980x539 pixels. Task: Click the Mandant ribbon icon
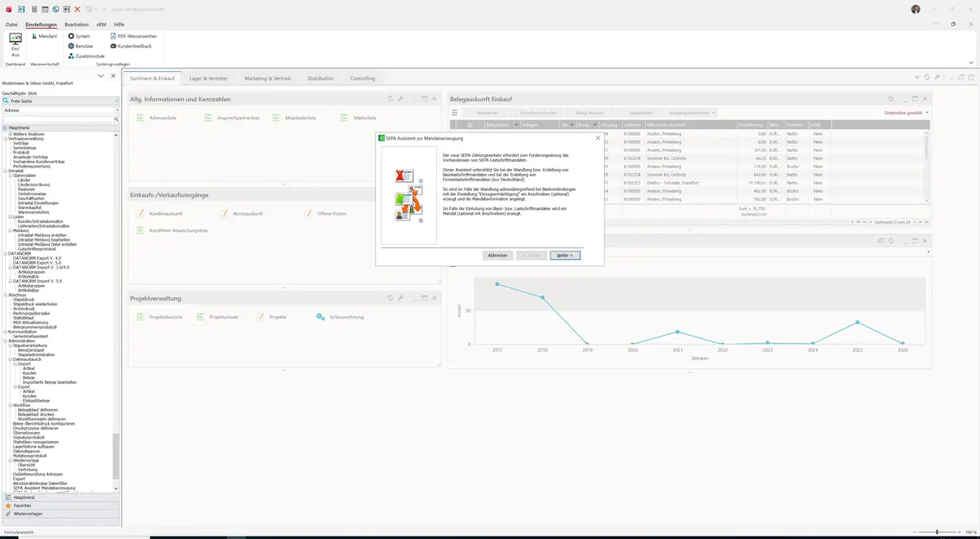pos(44,36)
